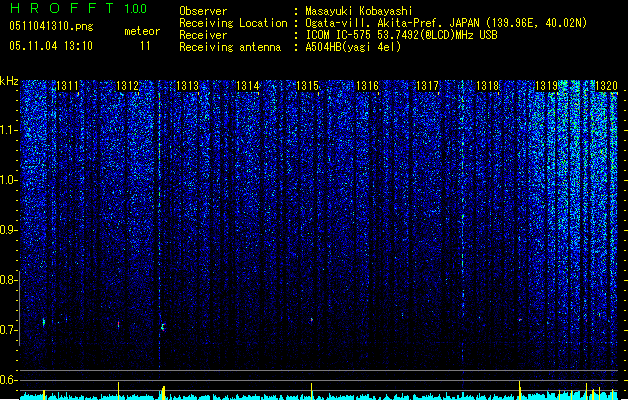Click the 1313 time marker
629x400 pixels.
(x=187, y=86)
